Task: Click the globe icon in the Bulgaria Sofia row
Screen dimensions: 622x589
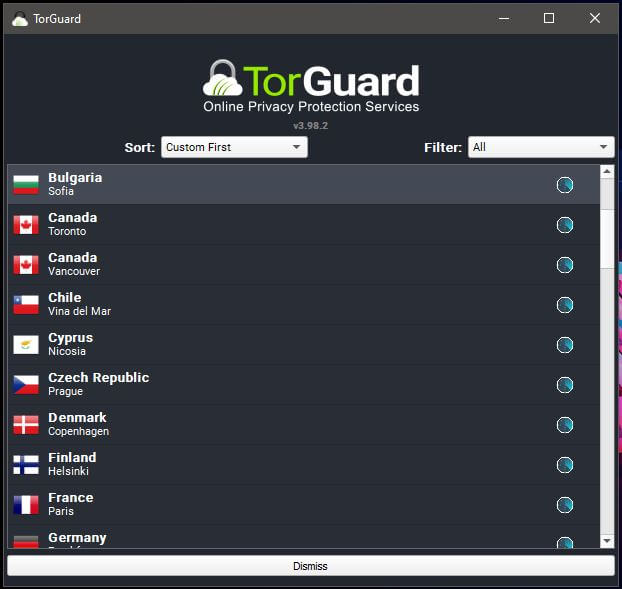Action: 564,185
